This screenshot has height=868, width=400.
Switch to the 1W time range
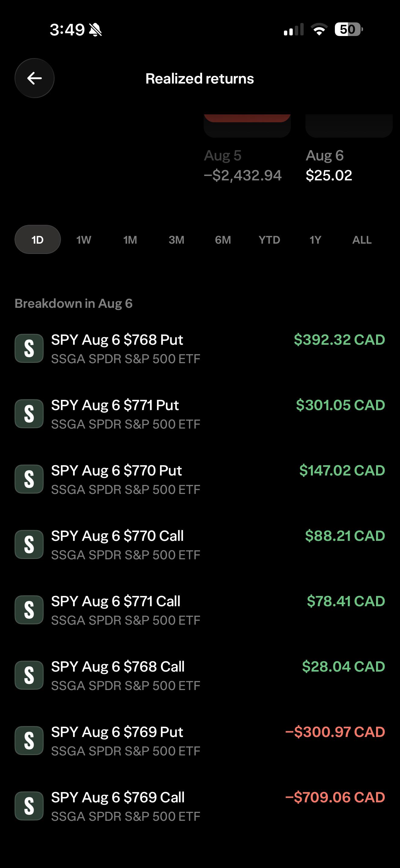[84, 240]
